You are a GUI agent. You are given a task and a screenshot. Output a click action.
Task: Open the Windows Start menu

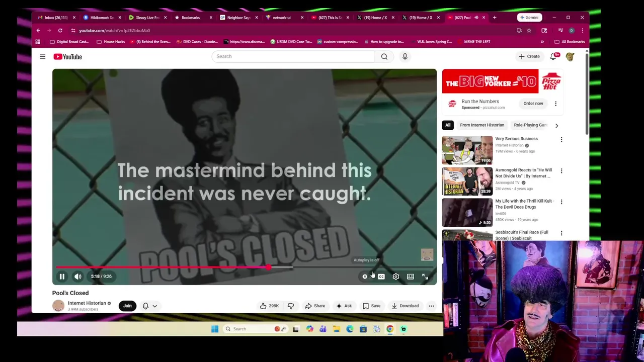(x=215, y=329)
